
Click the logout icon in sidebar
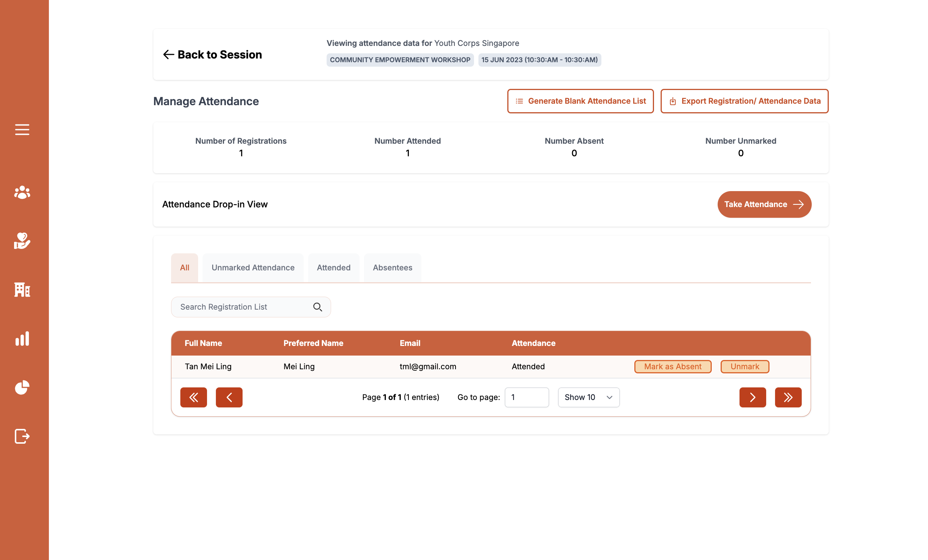click(22, 436)
